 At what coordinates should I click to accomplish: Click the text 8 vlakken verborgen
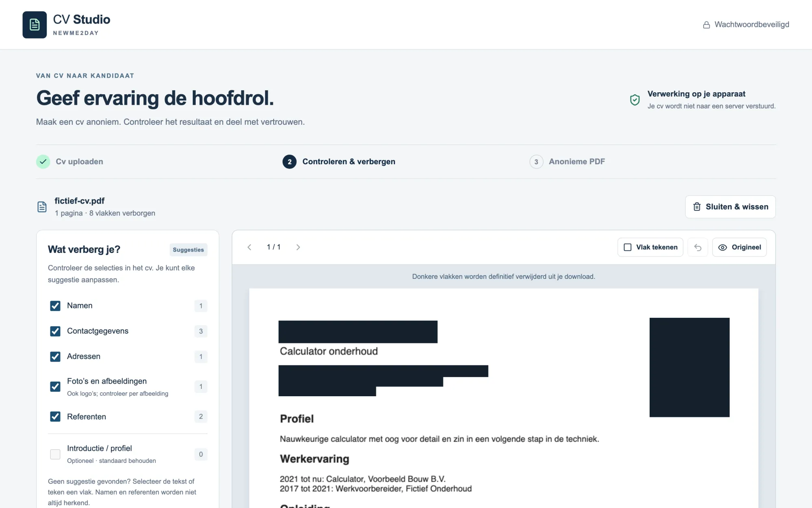click(122, 213)
